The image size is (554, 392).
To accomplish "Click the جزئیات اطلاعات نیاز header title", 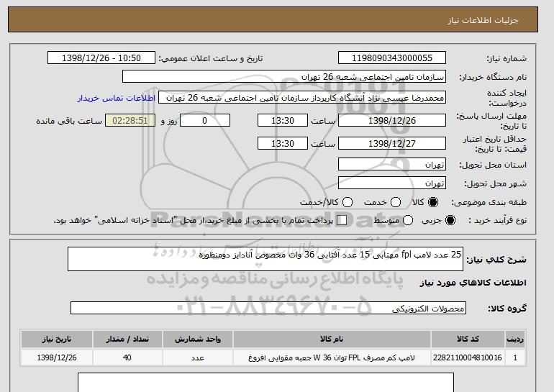I will tap(483, 20).
